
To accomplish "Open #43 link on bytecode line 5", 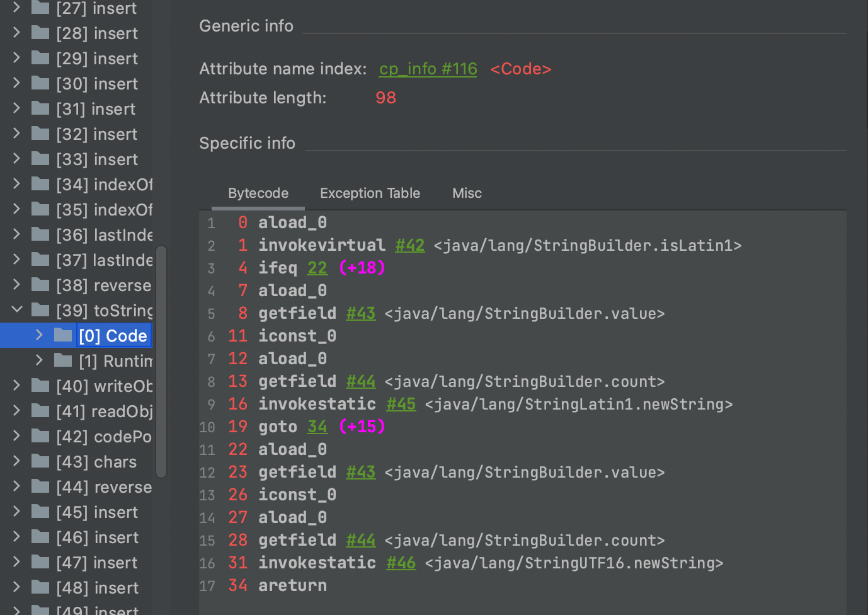I will pyautogui.click(x=361, y=313).
